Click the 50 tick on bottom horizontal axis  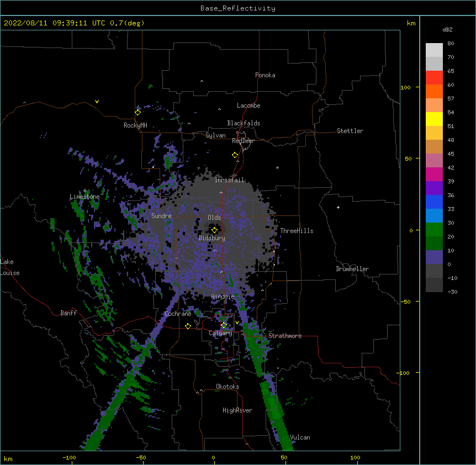[x=284, y=457]
